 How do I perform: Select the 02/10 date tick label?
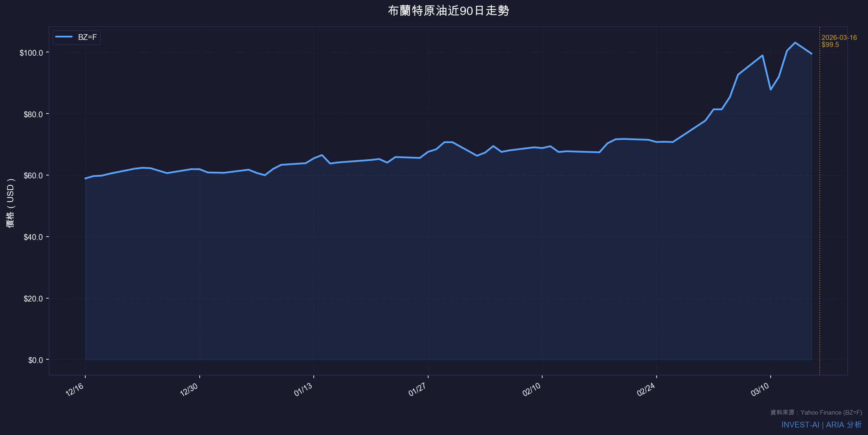point(532,390)
